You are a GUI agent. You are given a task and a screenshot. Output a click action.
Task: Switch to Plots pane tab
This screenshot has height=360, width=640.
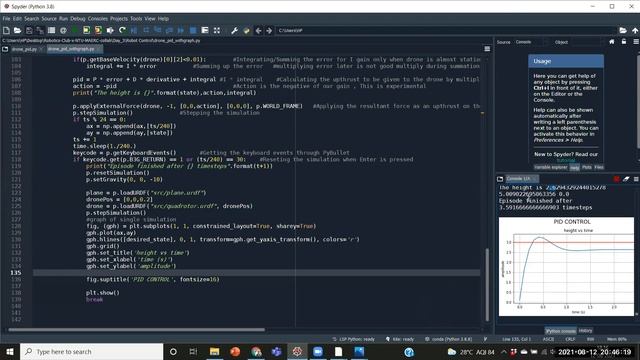point(587,167)
